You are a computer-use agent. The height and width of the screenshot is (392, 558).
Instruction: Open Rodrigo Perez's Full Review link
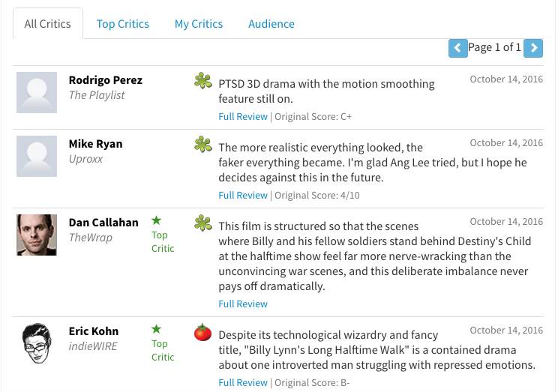tap(243, 117)
